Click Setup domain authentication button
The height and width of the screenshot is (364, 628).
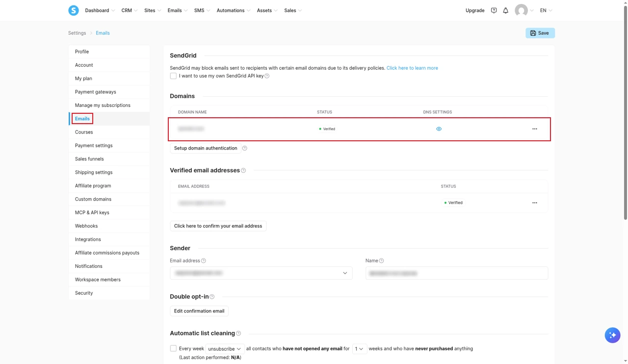point(206,148)
